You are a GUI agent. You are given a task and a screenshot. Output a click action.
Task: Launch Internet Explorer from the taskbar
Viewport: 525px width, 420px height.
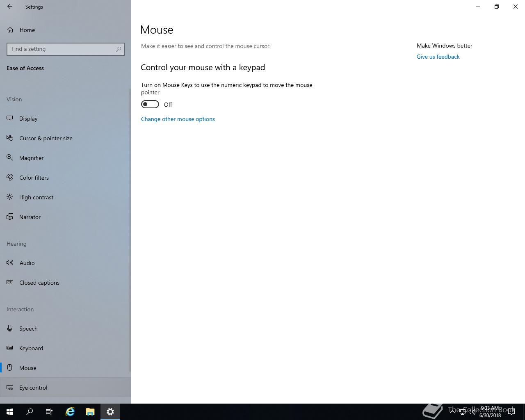click(70, 412)
